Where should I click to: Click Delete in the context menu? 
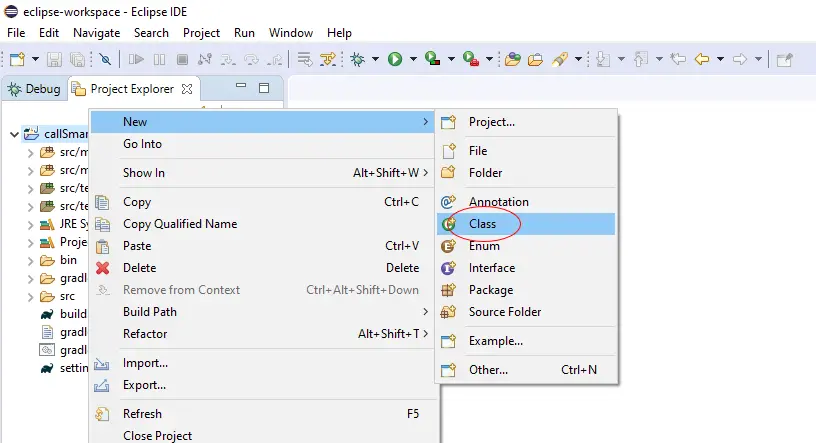pyautogui.click(x=262, y=268)
